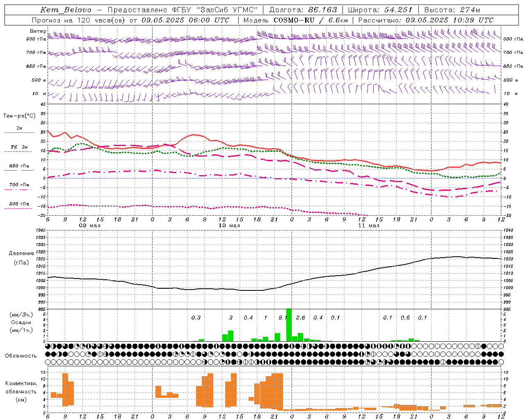This screenshot has width=525, height=420.
Task: Click the 11 мая date label
Action: coord(369,226)
